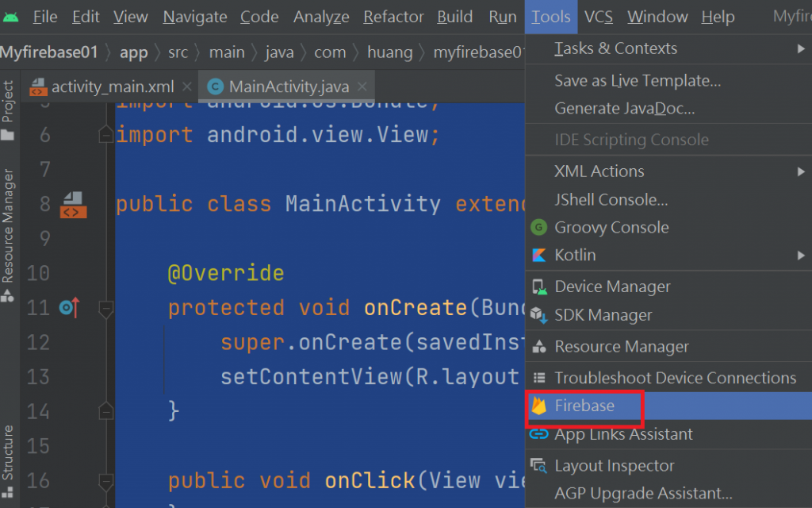Expand the XML Actions submenu arrow
Screen dimensions: 812x508
(x=801, y=171)
